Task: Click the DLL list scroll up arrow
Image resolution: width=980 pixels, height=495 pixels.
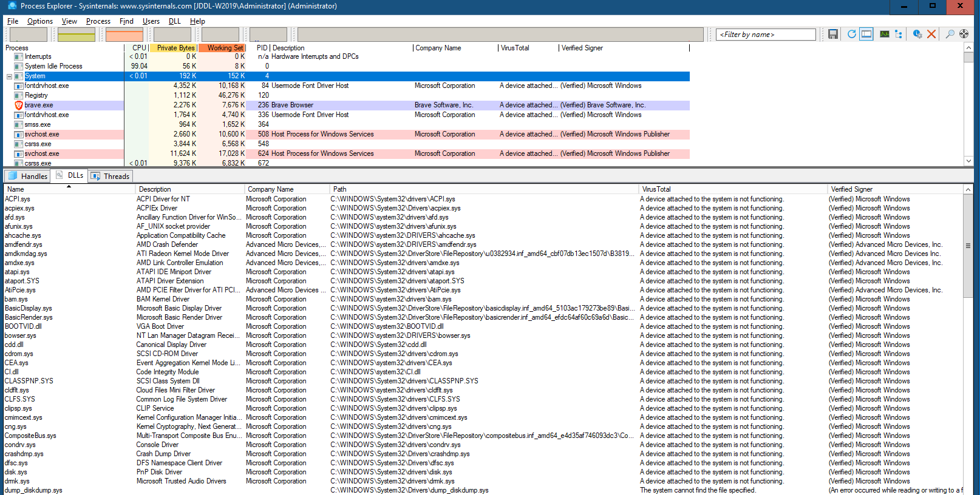Action: [968, 190]
